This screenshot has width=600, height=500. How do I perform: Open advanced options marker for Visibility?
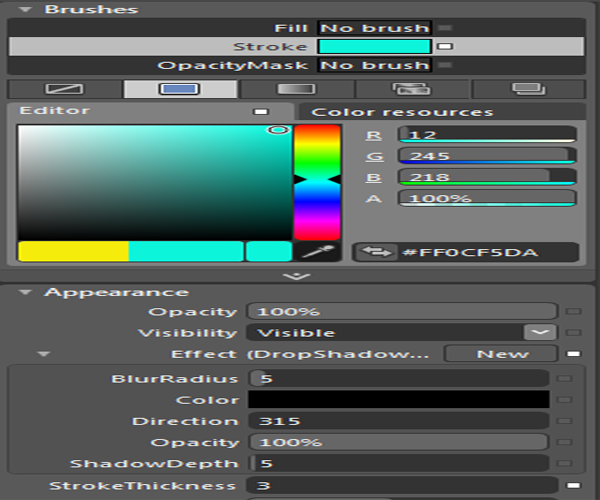[573, 332]
